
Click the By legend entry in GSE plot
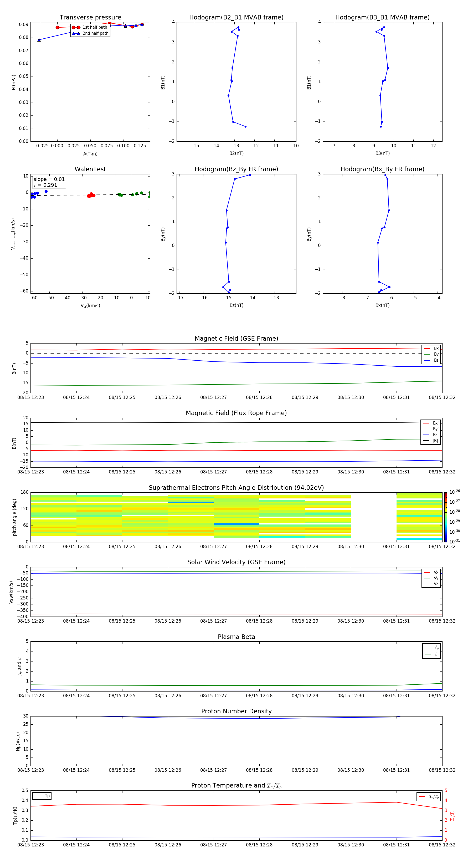(x=431, y=354)
